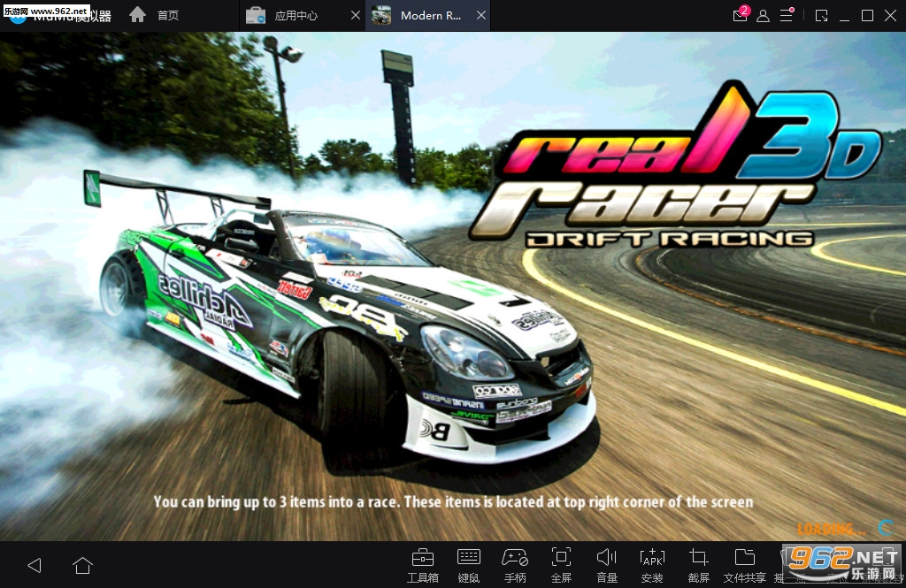Take a screenshot with 截屏

coord(698,563)
